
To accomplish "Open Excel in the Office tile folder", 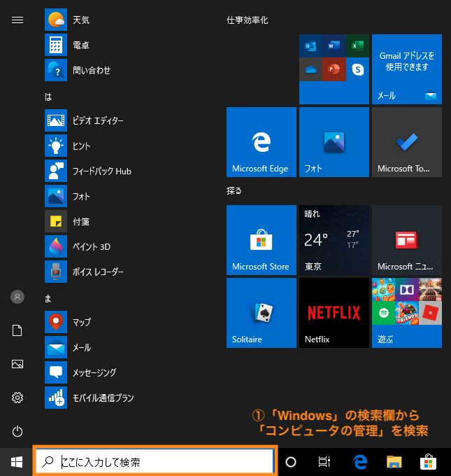I will pos(357,45).
